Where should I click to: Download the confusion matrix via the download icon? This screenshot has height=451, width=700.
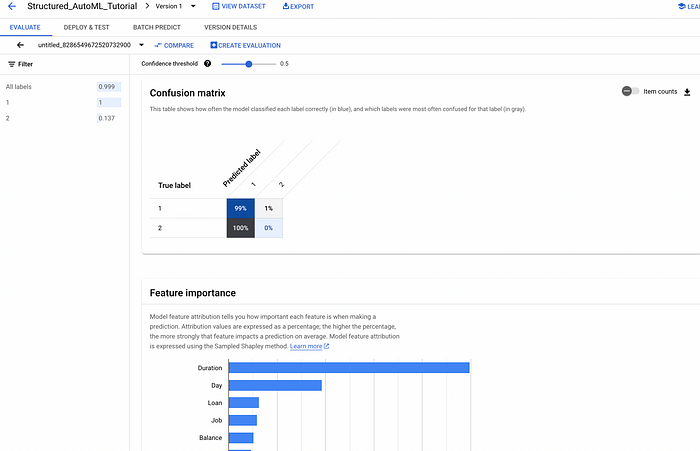click(x=687, y=92)
